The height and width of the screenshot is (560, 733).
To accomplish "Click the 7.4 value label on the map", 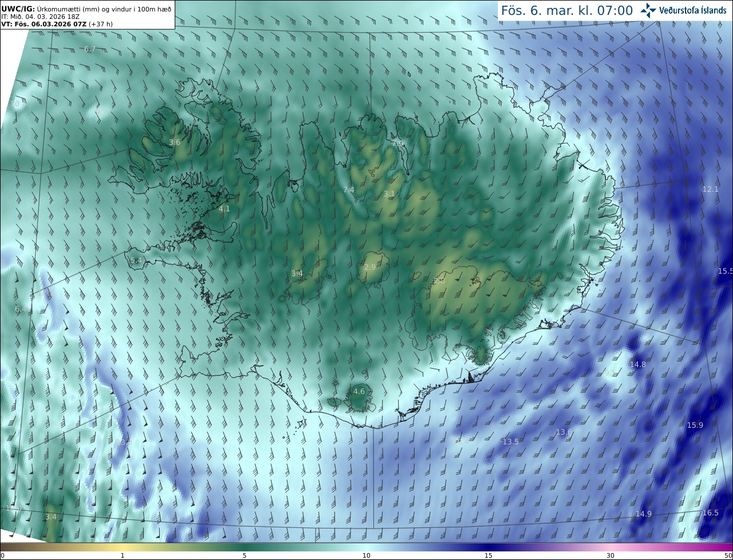I will coord(348,190).
